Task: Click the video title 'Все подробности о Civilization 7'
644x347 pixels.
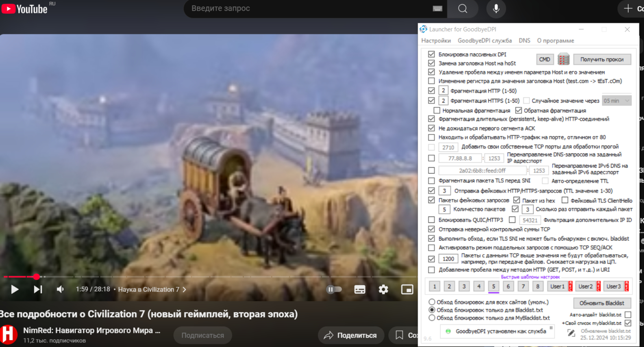Action: 149,314
